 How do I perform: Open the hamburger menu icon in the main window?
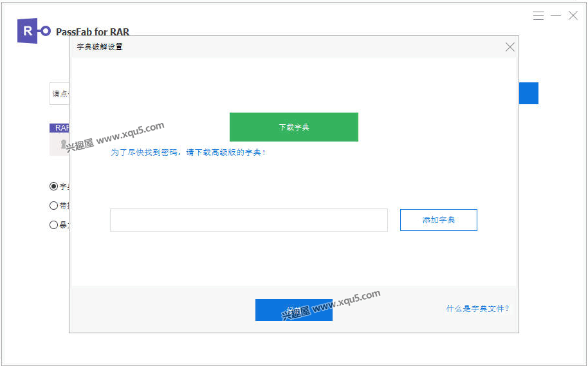tap(538, 15)
